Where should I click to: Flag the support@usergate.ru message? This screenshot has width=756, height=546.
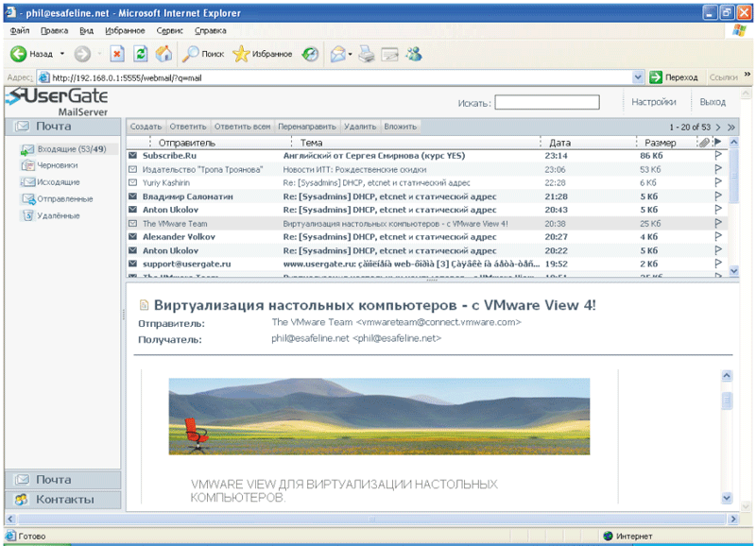pyautogui.click(x=718, y=264)
